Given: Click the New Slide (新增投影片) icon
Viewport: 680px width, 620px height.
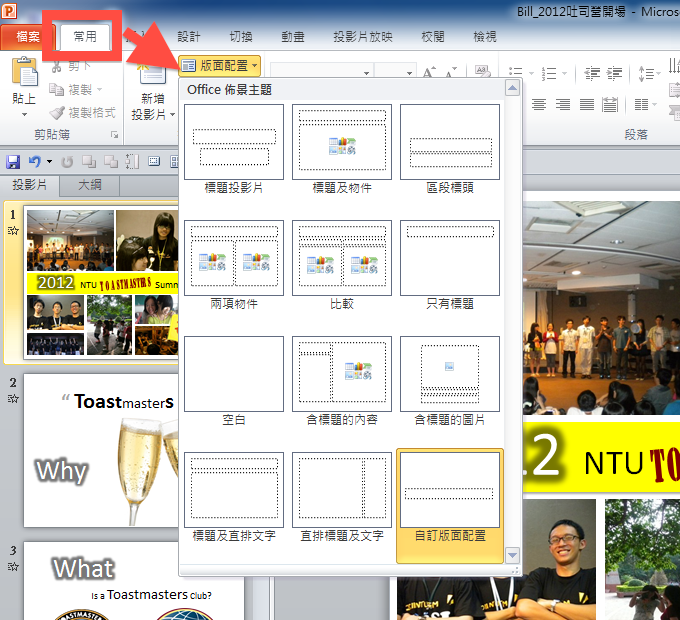Looking at the screenshot, I should (x=152, y=74).
